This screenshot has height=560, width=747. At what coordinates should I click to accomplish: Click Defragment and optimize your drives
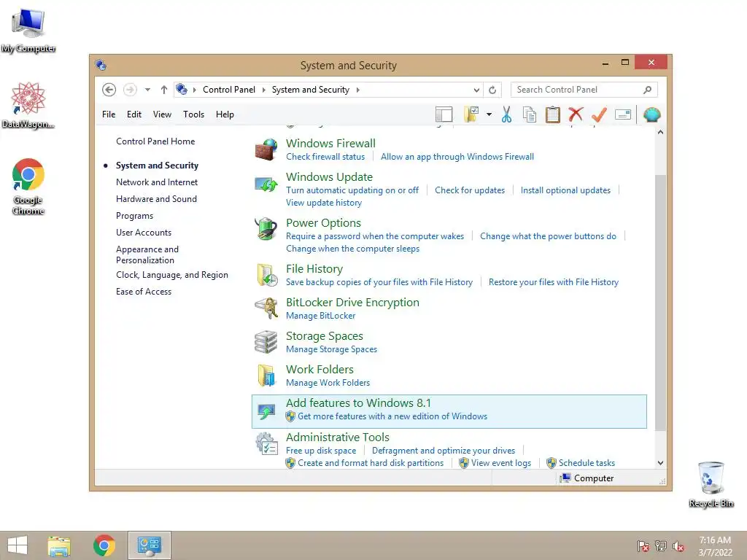coord(444,451)
